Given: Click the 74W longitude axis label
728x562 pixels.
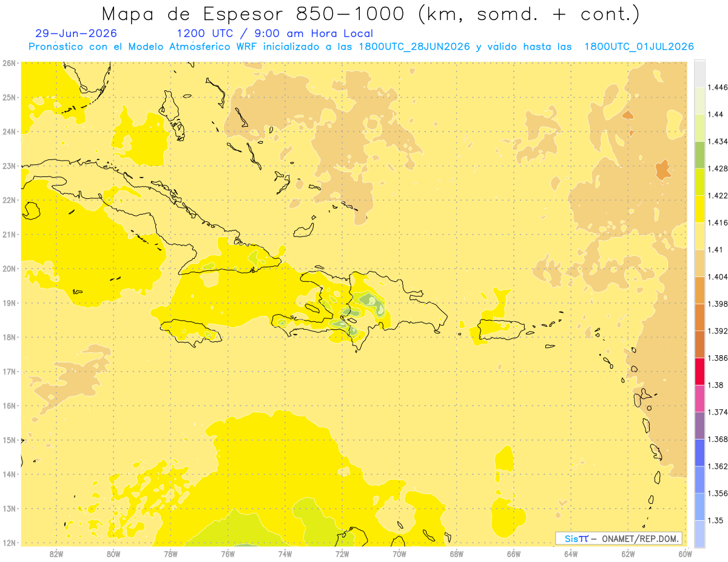Looking at the screenshot, I should point(285,554).
